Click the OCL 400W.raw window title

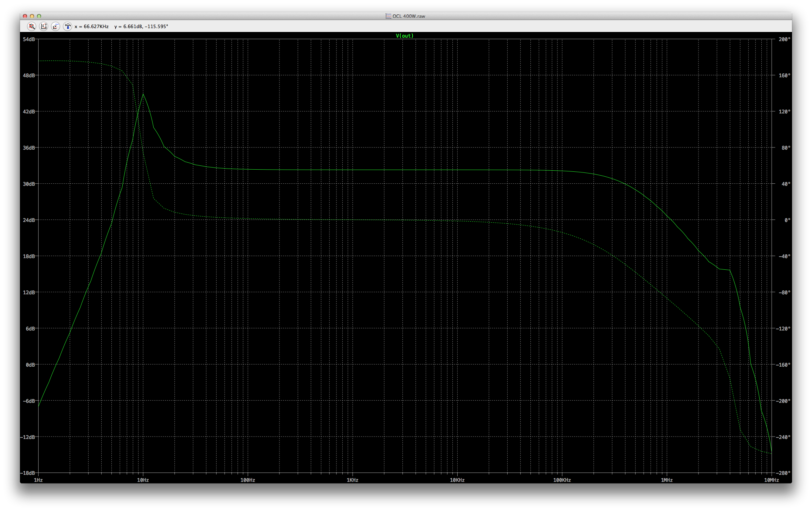[408, 16]
